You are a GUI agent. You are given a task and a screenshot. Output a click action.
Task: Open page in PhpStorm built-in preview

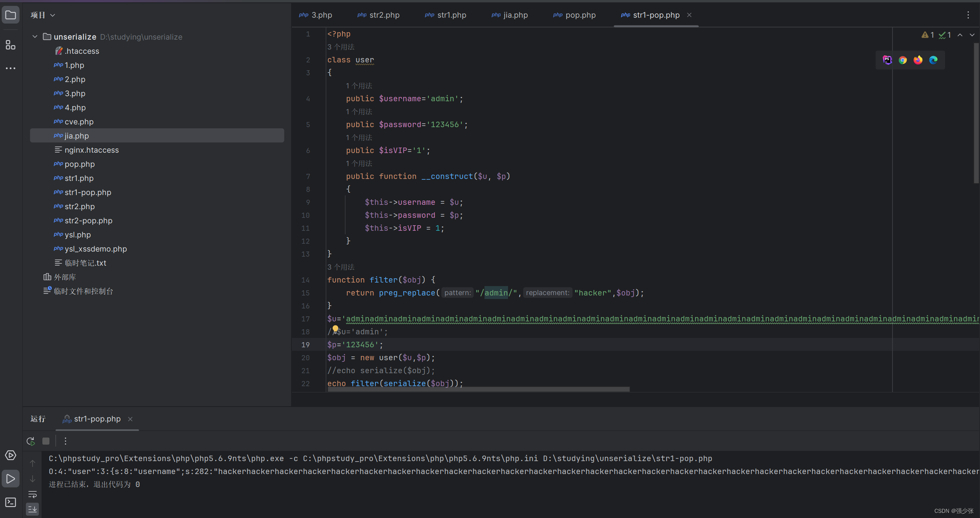pyautogui.click(x=887, y=60)
